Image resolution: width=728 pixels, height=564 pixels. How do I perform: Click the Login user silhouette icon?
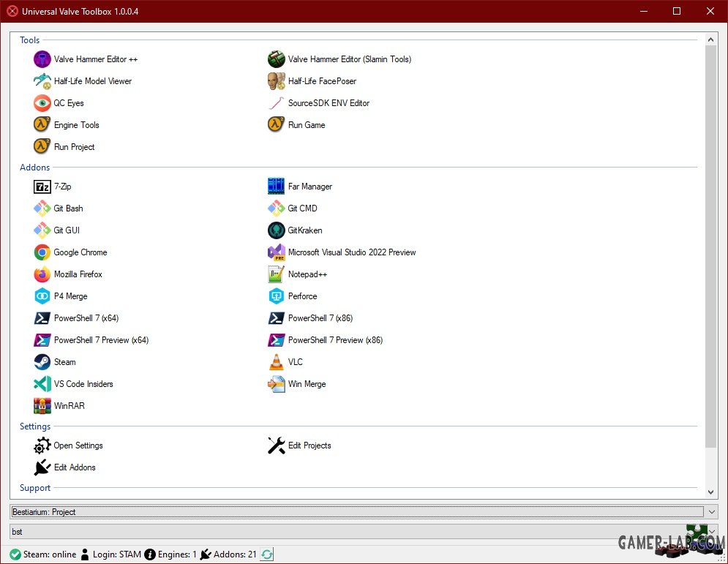click(84, 554)
